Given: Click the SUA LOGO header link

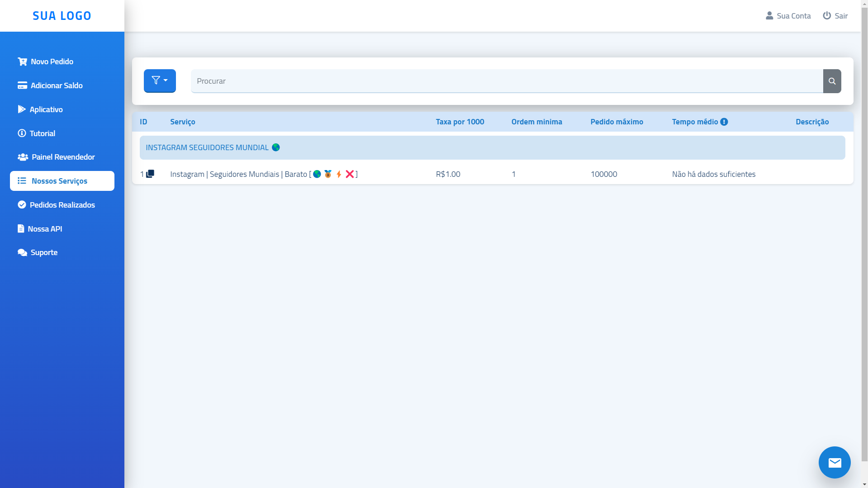Looking at the screenshot, I should pyautogui.click(x=62, y=15).
